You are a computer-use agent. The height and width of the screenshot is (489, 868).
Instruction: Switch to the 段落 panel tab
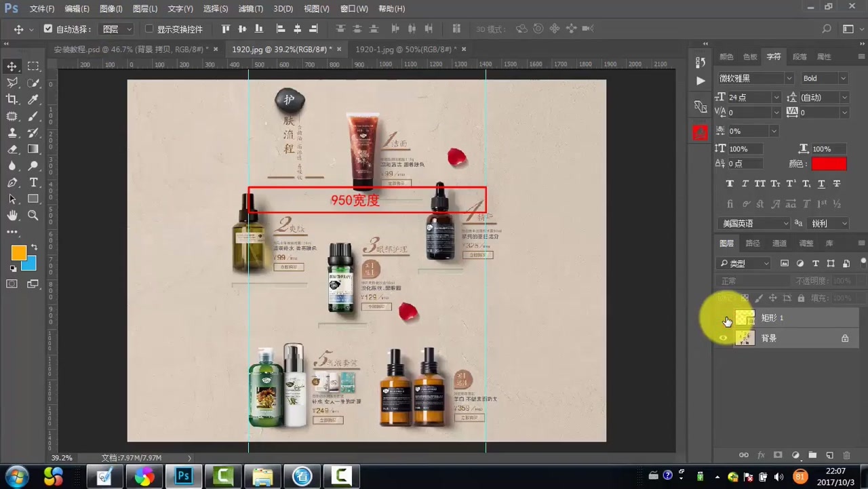(x=800, y=57)
